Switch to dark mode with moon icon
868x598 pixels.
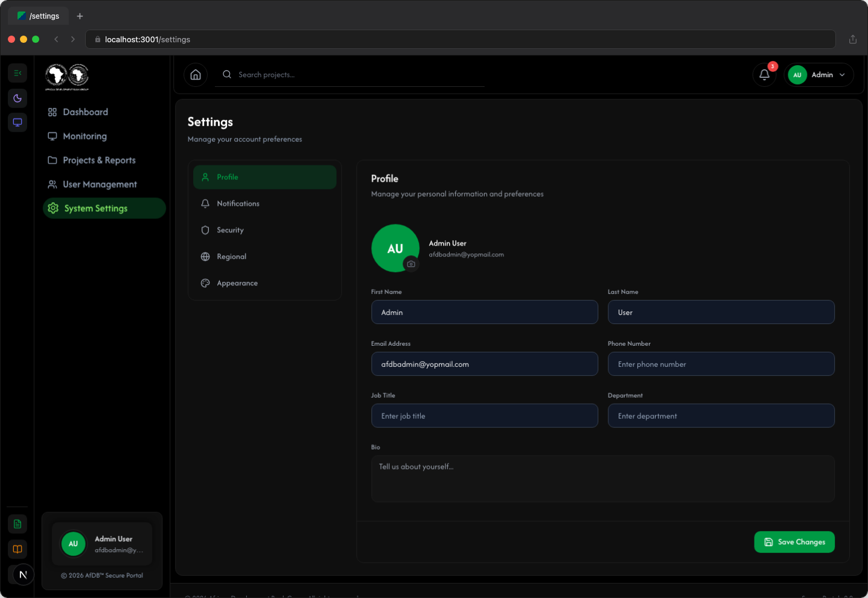click(x=18, y=98)
